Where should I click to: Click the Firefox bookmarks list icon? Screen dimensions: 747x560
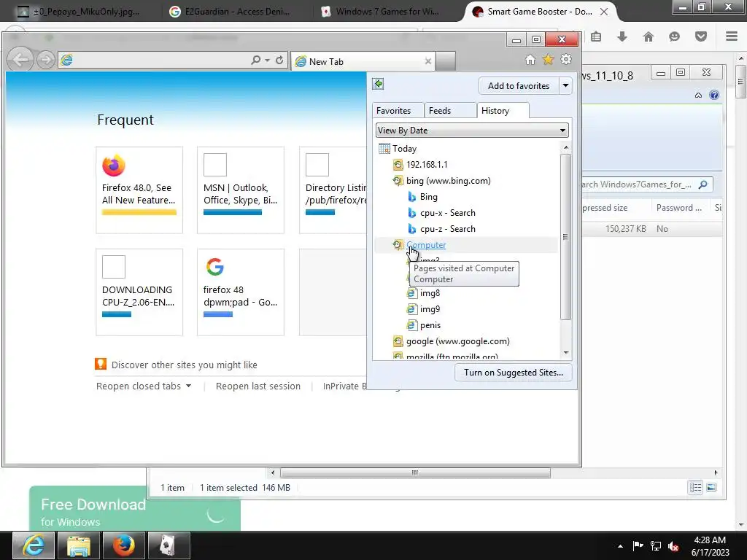coord(596,36)
